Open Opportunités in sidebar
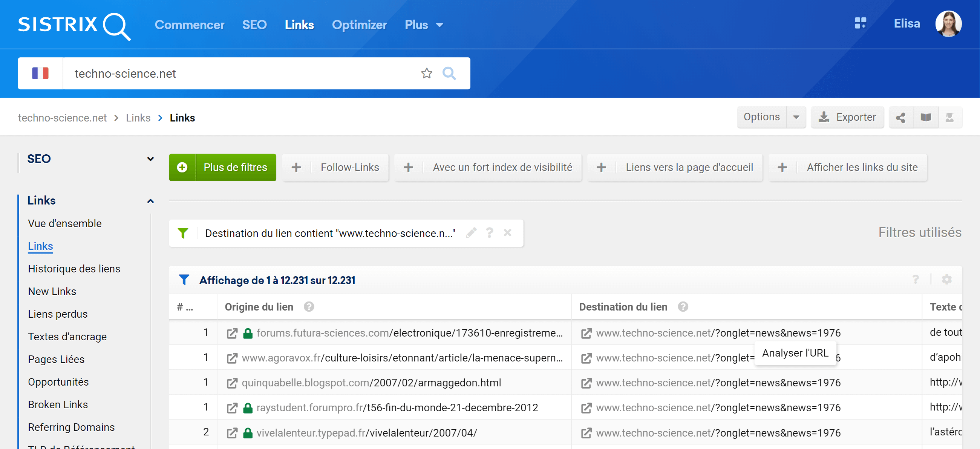Screen dimensions: 980x449 tap(58, 382)
